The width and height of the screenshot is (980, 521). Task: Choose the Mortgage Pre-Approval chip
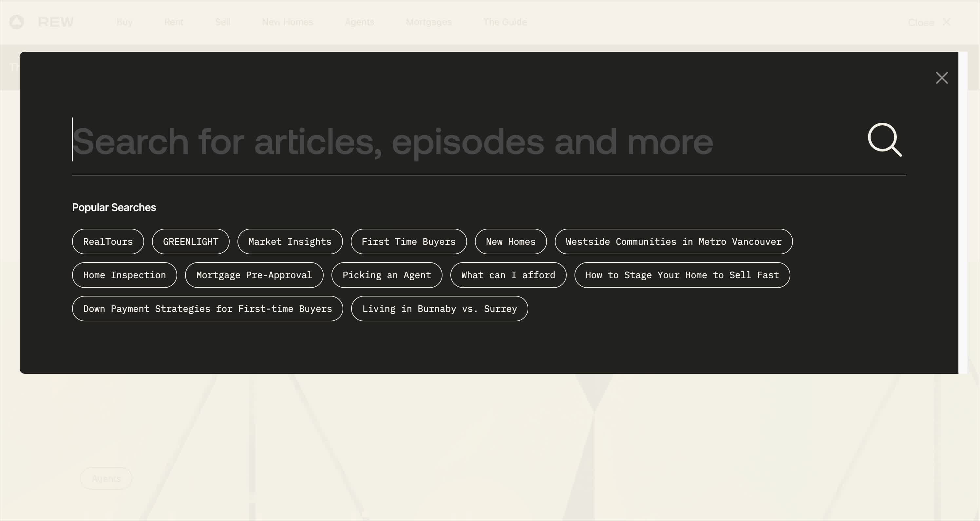254,275
